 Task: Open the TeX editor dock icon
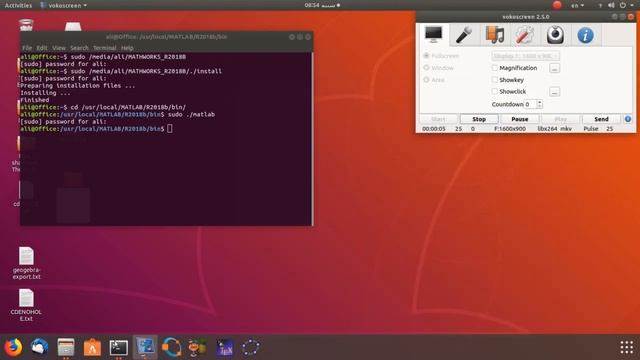(224, 347)
